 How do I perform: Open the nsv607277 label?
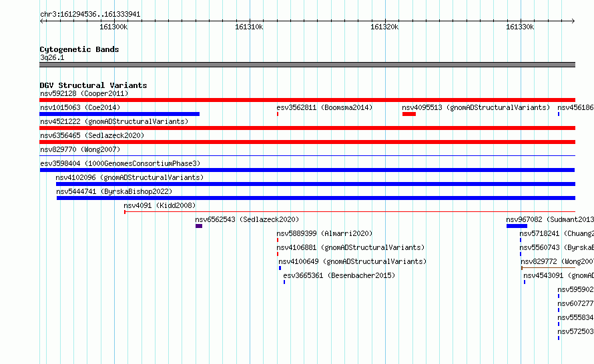pos(575,303)
